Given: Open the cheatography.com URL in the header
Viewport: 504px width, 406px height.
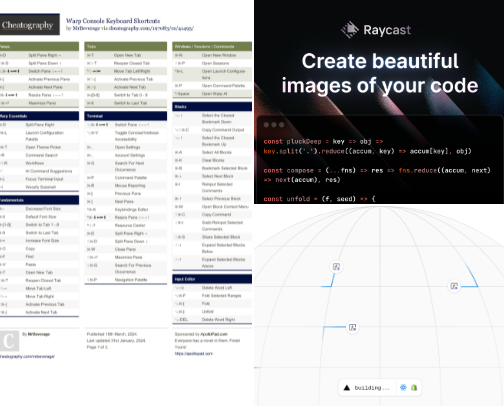Looking at the screenshot, I should click(x=151, y=28).
